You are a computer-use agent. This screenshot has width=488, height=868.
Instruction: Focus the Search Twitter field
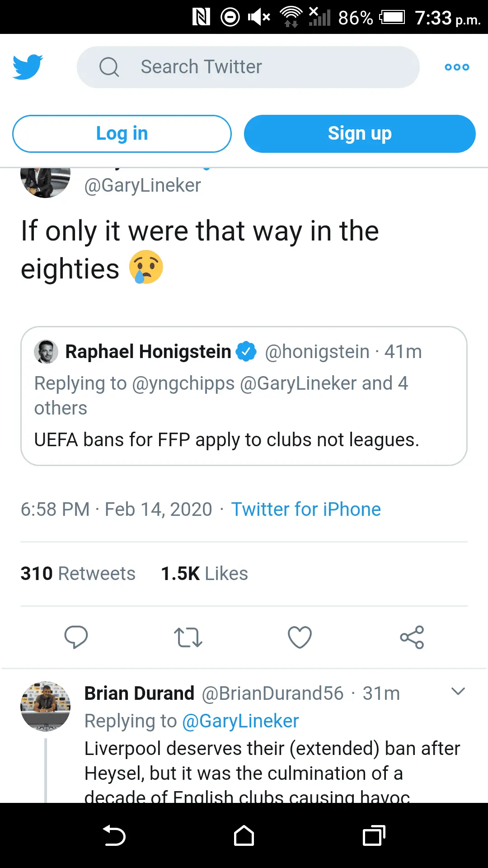(x=248, y=67)
